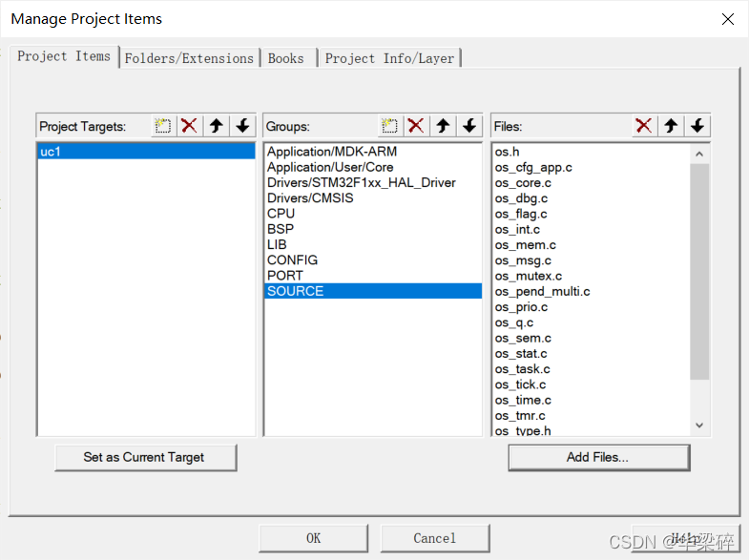Select the Drivers/CMSIS group
749x560 pixels.
pos(372,198)
